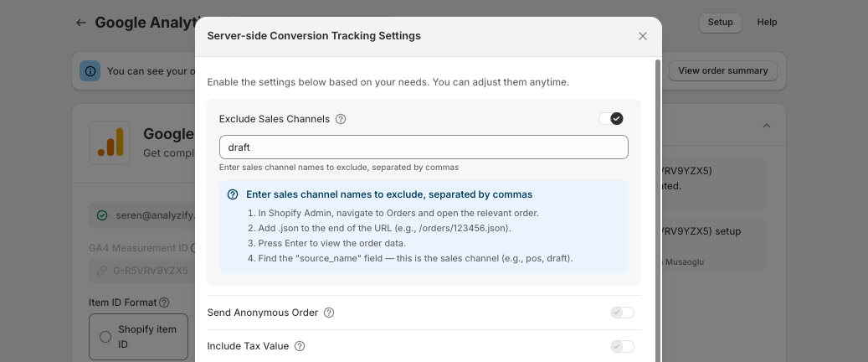Screen dimensions: 868x362
Task: Open the Help link
Action: [x=768, y=23]
